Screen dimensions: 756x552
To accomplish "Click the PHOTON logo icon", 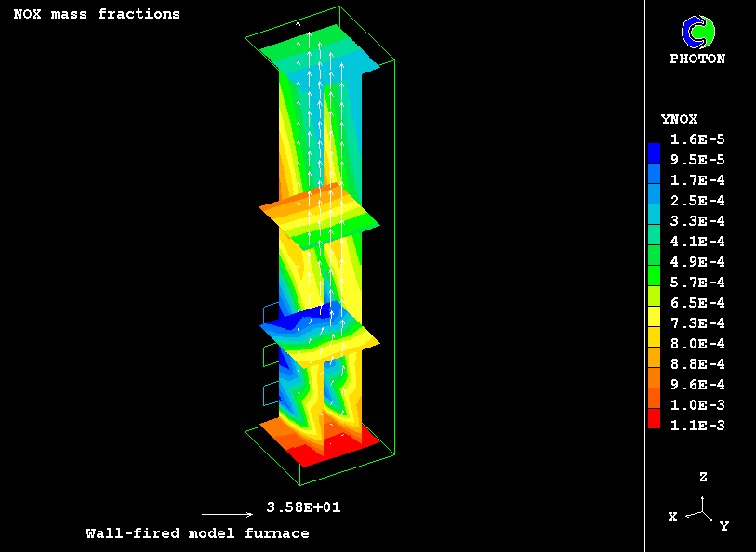I will coord(697,33).
